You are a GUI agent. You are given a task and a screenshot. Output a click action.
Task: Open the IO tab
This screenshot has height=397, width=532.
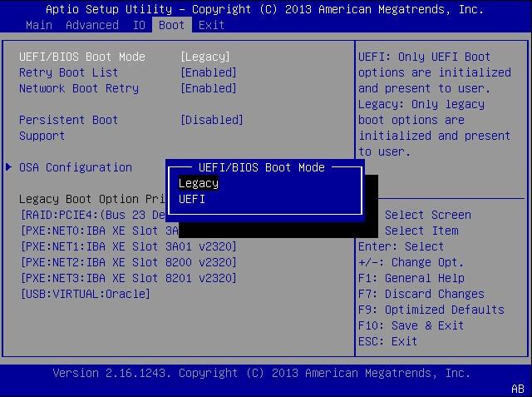click(139, 25)
